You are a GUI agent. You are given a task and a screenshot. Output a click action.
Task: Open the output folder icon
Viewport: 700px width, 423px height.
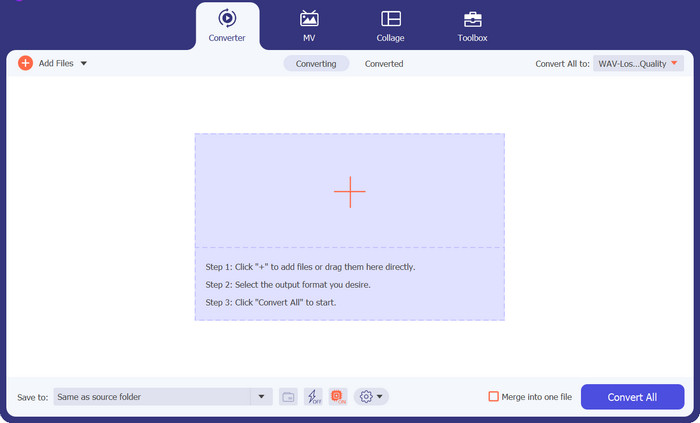tap(288, 397)
